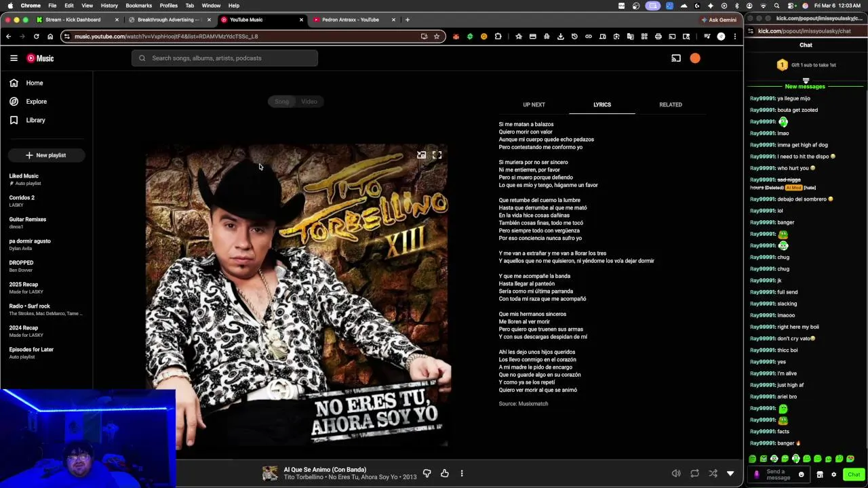The width and height of the screenshot is (868, 488).
Task: Click the search songs, albums, artists field
Action: point(224,58)
